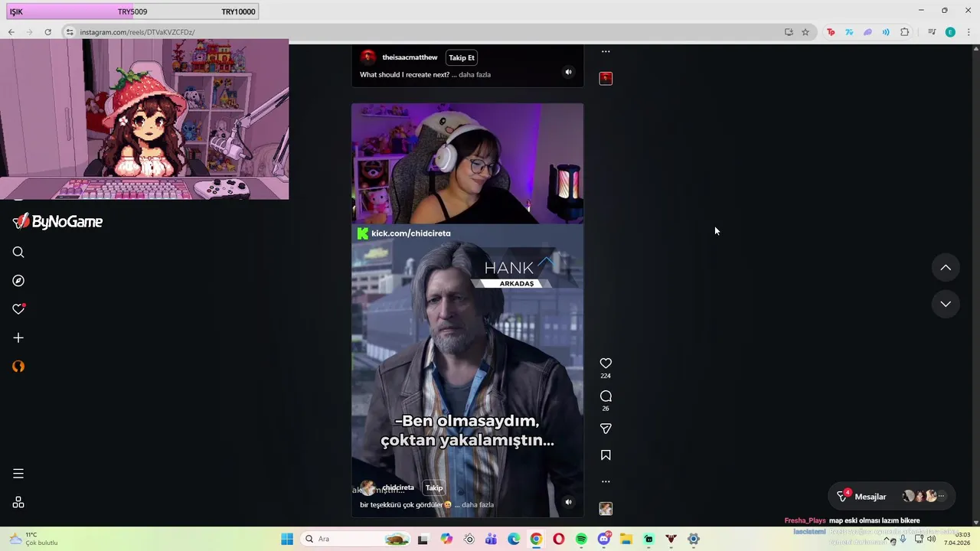Open more options for theisaacmatthew reel
This screenshot has width=980, height=551.
coord(606,52)
